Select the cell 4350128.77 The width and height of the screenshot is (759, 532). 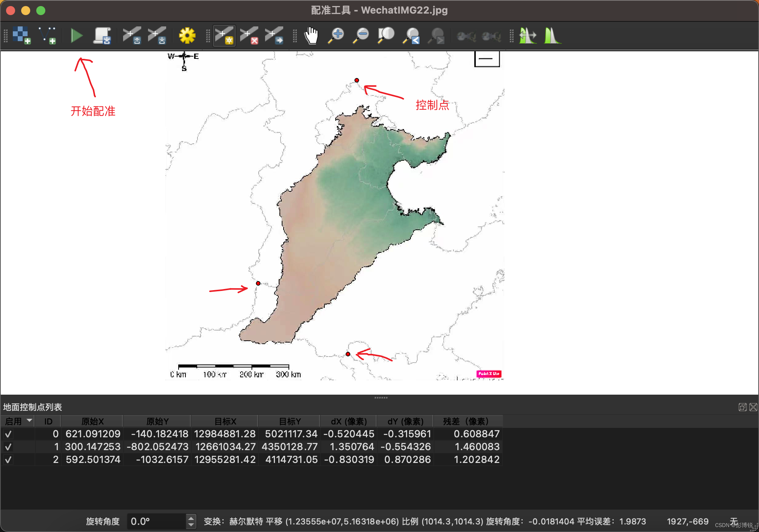click(289, 447)
